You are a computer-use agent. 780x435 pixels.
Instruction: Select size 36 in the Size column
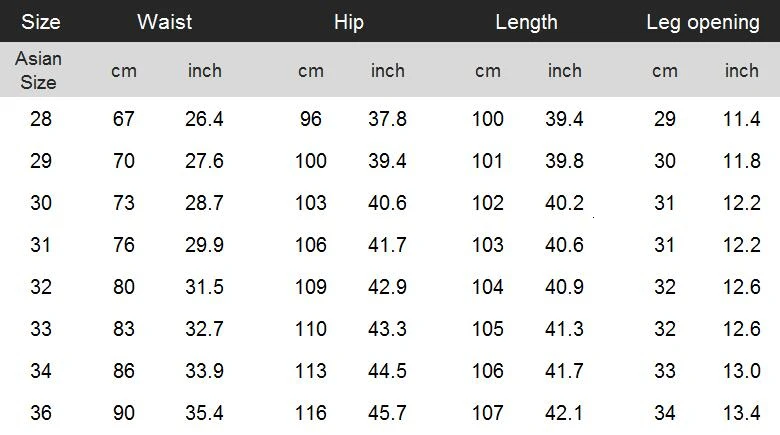[41, 412]
